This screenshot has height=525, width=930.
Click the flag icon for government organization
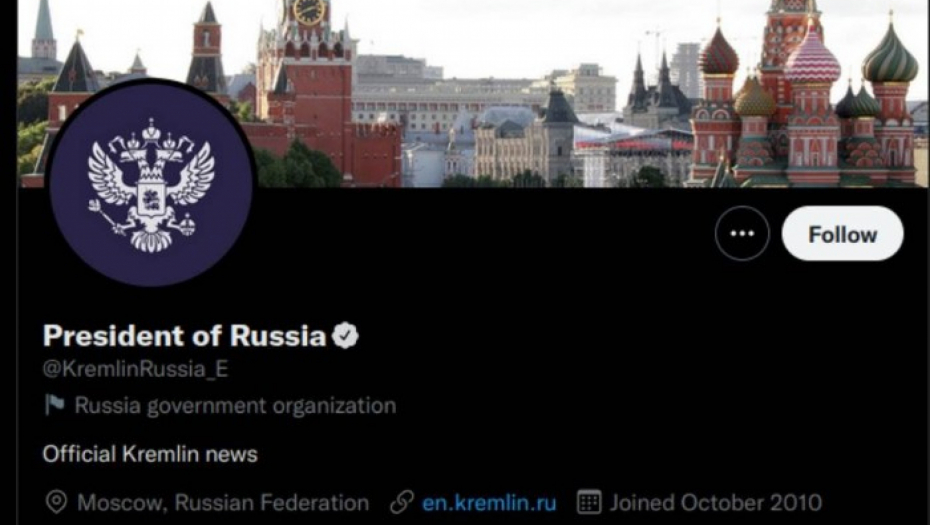click(55, 405)
